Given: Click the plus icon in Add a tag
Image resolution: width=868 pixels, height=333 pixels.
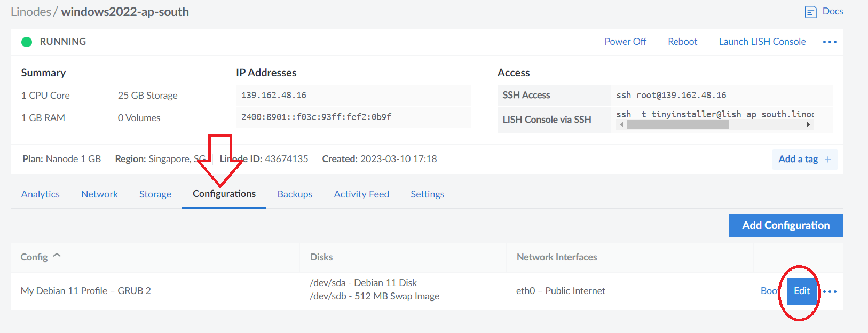Looking at the screenshot, I should coord(828,159).
